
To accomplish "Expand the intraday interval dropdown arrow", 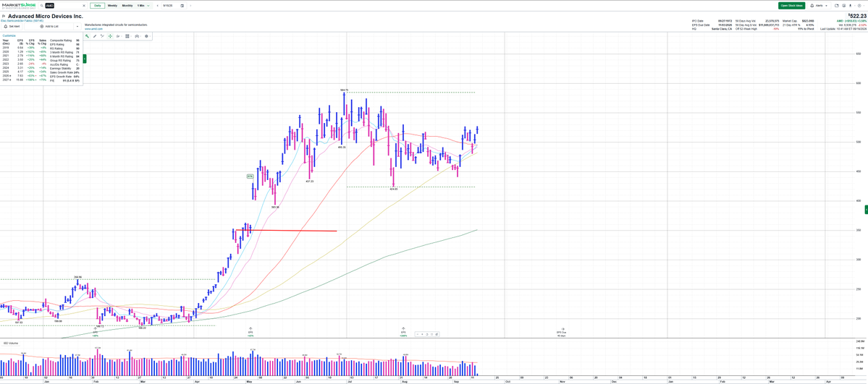I will 148,6.
